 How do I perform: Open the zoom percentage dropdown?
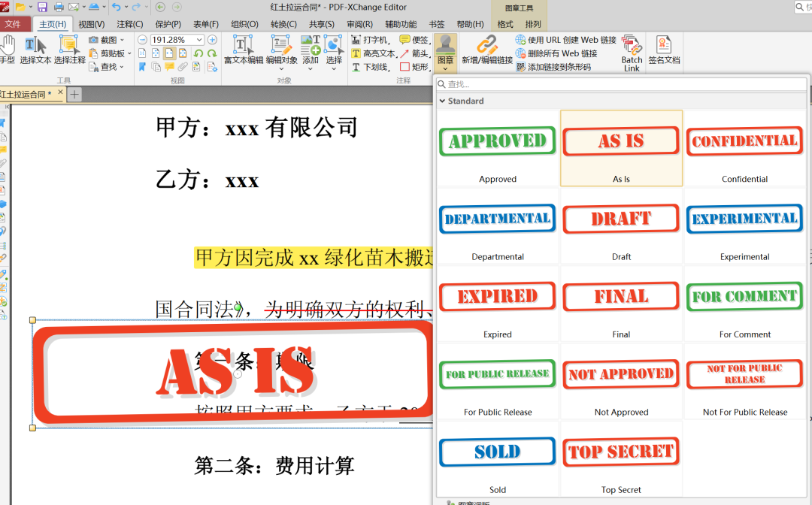(199, 40)
